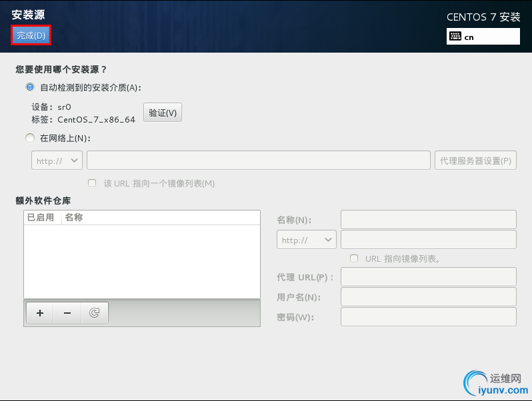The width and height of the screenshot is (532, 401).
Task: Select the On the network 在网络上 radio
Action: click(30, 138)
